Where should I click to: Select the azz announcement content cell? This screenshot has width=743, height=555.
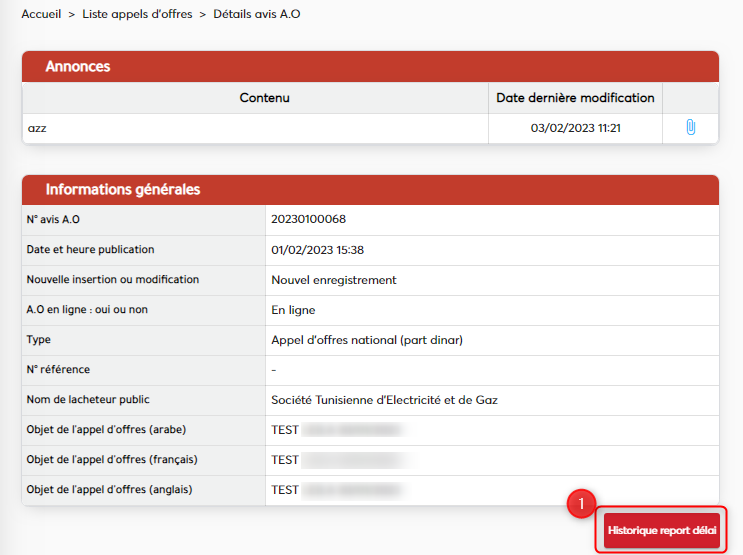point(38,128)
